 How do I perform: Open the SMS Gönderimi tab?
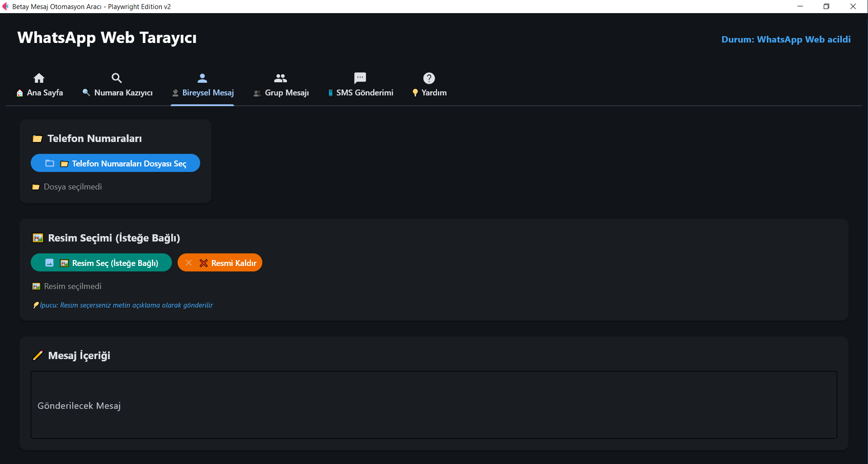pyautogui.click(x=360, y=86)
